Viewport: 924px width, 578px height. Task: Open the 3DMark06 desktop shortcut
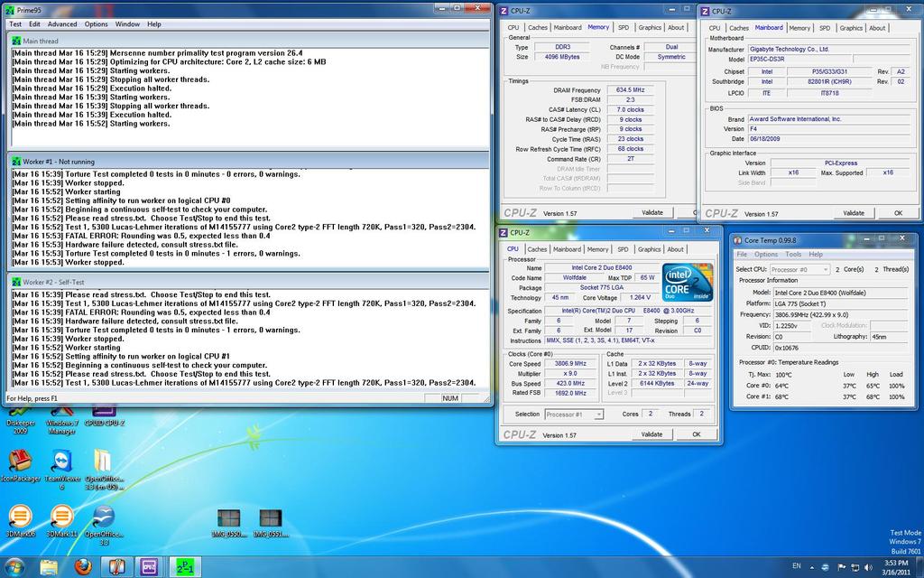coord(21,521)
